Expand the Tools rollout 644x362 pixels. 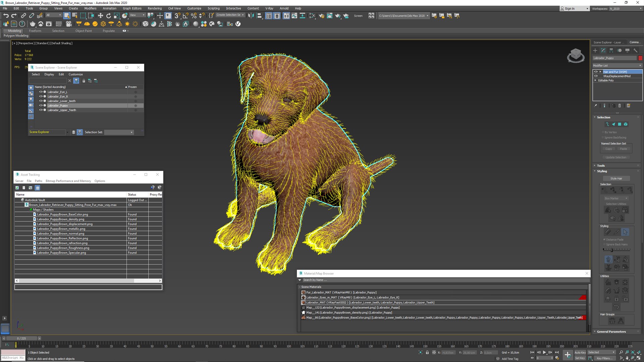coord(600,166)
